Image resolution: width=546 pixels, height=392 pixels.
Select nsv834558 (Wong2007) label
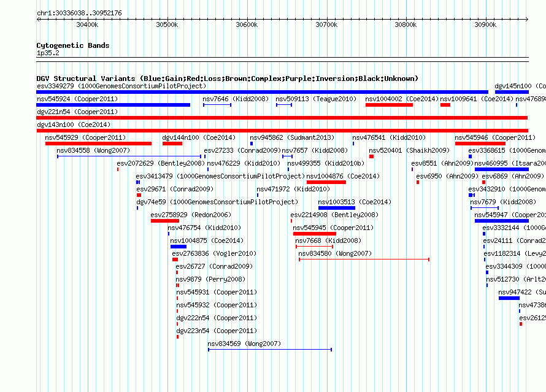tap(93, 150)
